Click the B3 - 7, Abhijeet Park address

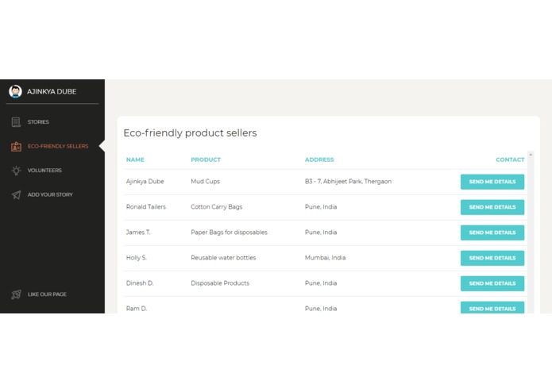(x=348, y=182)
